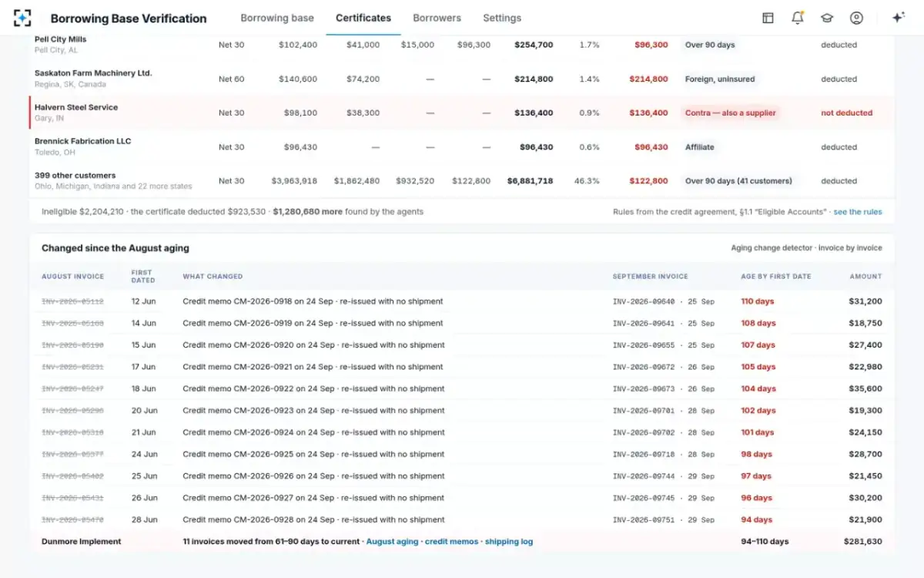Click the $19,300 amount
This screenshot has height=578, width=924.
pyautogui.click(x=864, y=411)
